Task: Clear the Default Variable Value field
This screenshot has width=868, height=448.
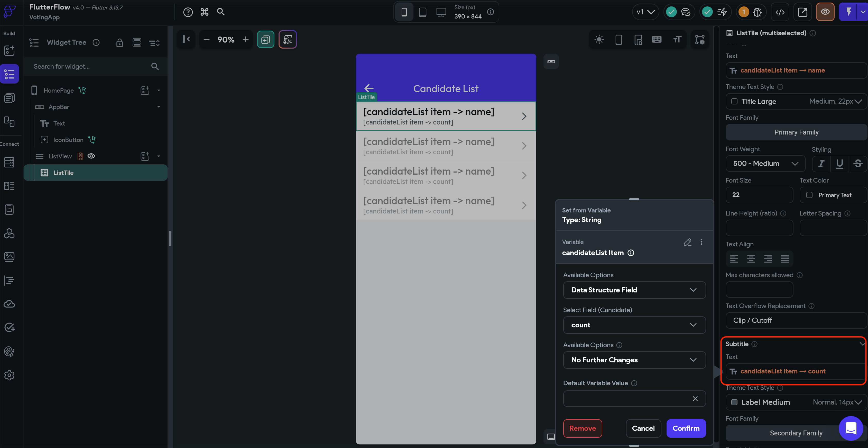Action: tap(695, 399)
